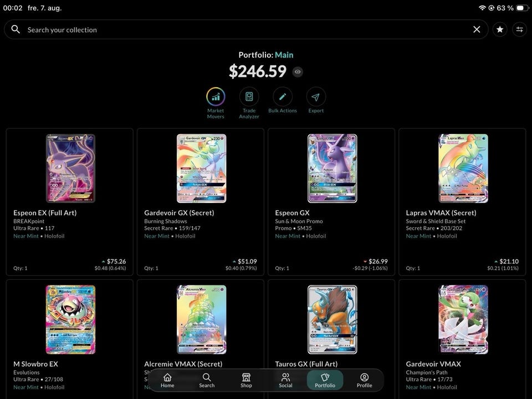The width and height of the screenshot is (532, 399).
Task: Open Alcremie VMAX (Secret) card image
Action: 202,320
